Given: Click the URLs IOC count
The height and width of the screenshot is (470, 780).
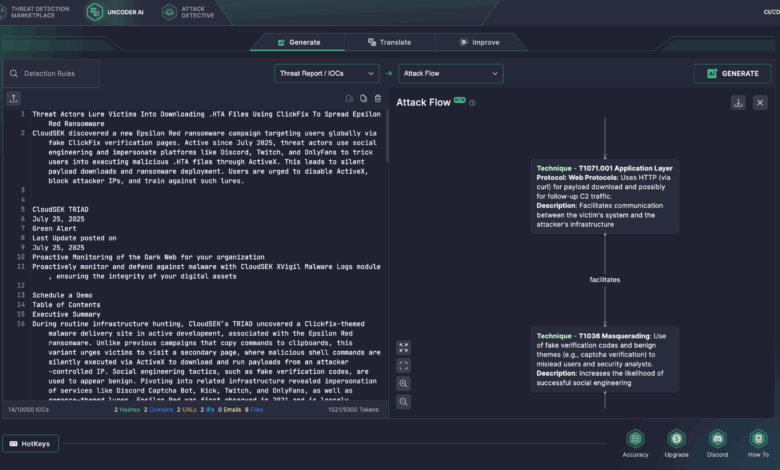Looking at the screenshot, I should (x=187, y=410).
